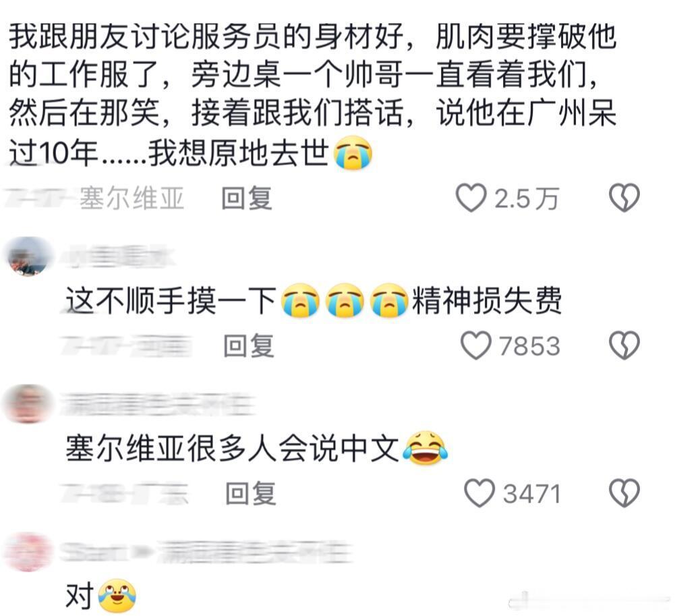Open avatar of 塞尔维亚很多人会说中文 commenter
Screen dimensions: 675x616
28,404
